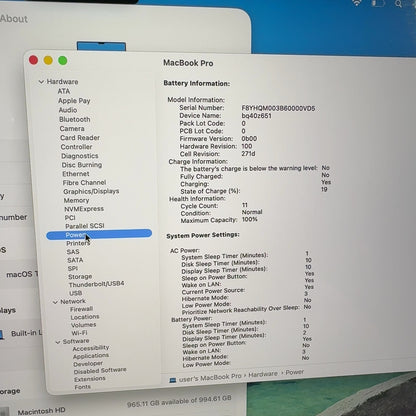
Task: Select Diagnostics in the sidebar
Action: pyautogui.click(x=80, y=156)
